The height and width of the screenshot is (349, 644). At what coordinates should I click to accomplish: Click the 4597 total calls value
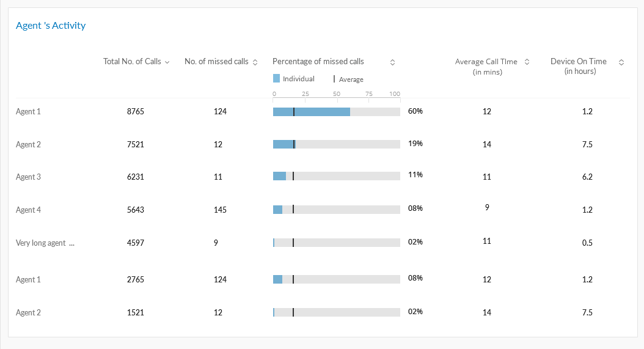135,243
